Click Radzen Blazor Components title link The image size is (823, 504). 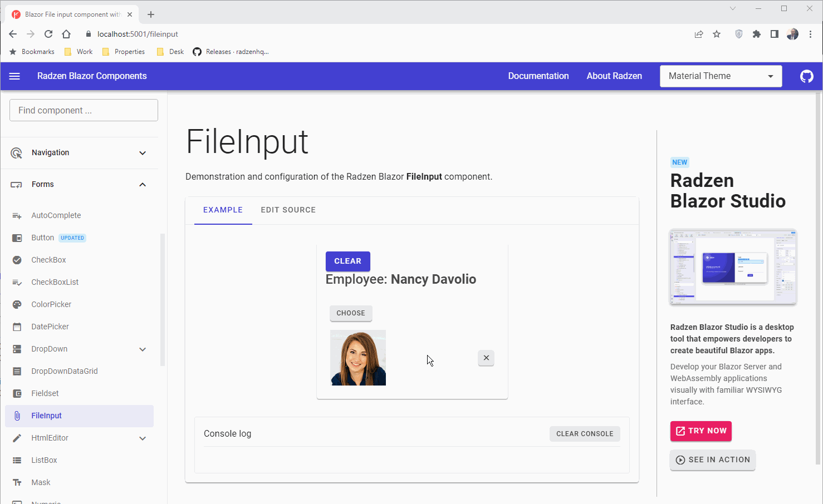click(x=92, y=76)
